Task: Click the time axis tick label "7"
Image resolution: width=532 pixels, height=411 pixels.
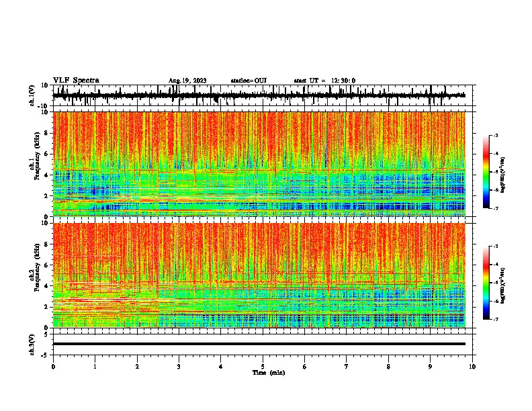Action: (x=347, y=367)
